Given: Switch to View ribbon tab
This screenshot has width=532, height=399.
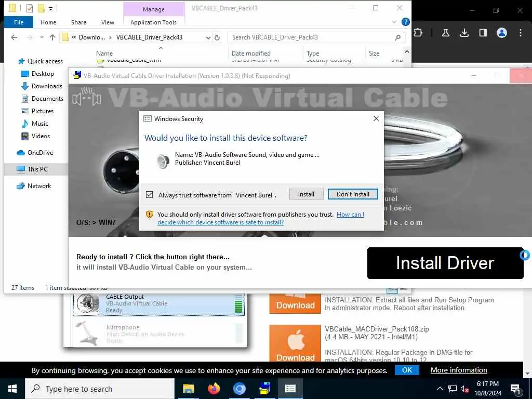Looking at the screenshot, I should 108,22.
